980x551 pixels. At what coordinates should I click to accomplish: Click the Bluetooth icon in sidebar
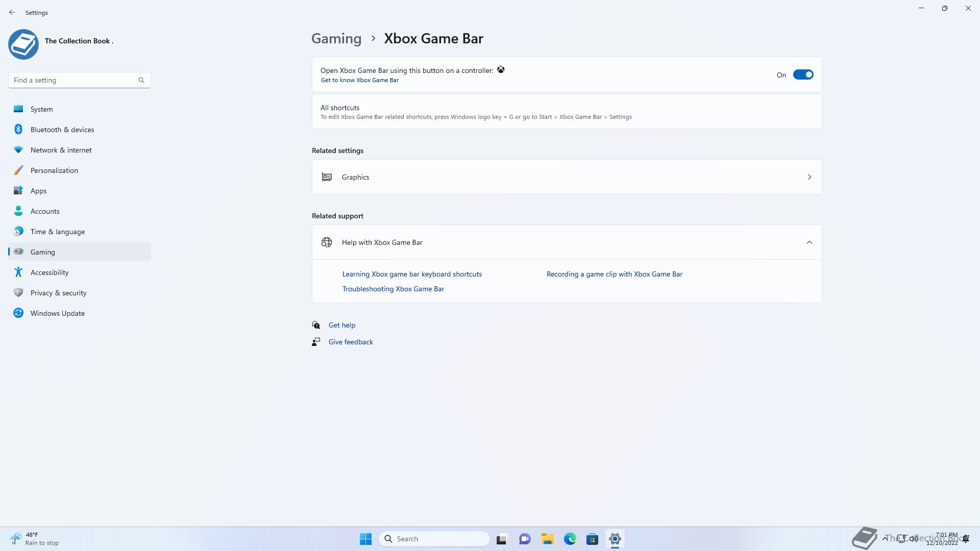(x=18, y=129)
